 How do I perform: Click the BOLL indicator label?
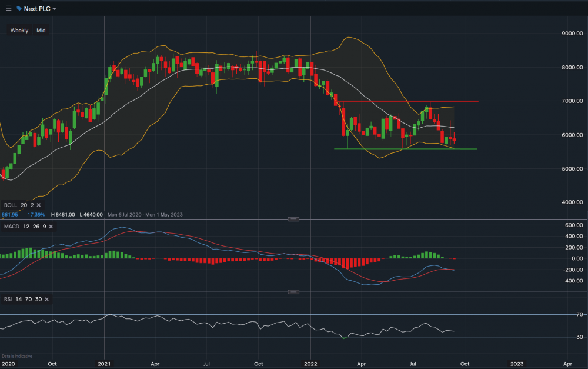(11, 205)
